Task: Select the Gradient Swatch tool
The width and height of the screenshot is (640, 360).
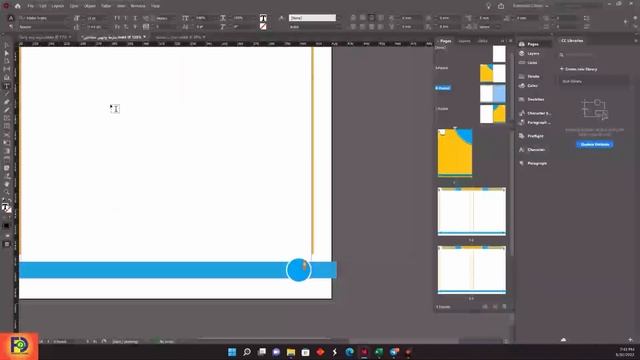Action: (x=7, y=151)
